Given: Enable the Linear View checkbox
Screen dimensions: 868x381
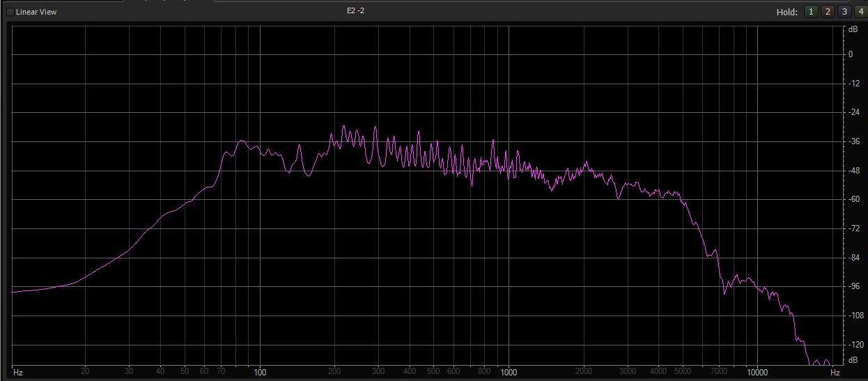Looking at the screenshot, I should (x=10, y=12).
